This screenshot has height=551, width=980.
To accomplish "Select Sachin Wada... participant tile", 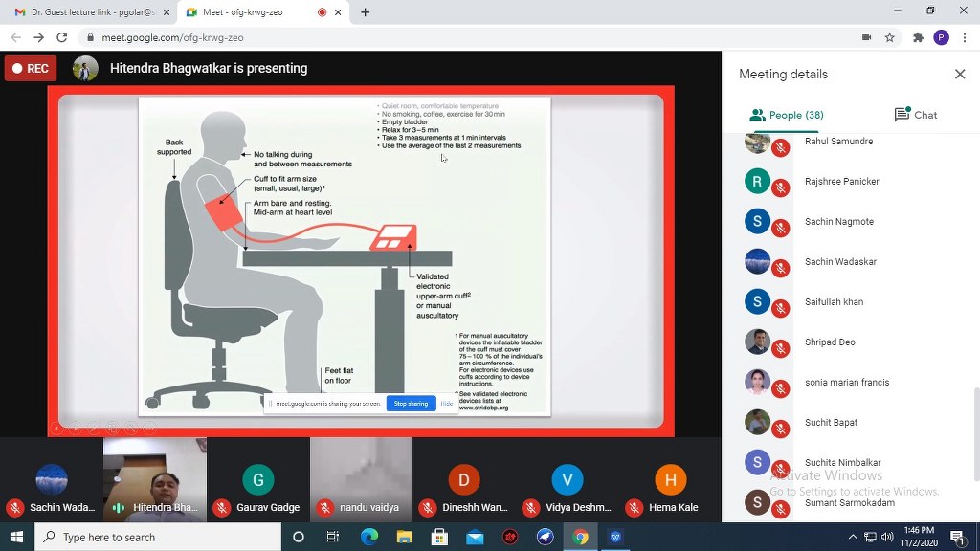I will coord(52,480).
